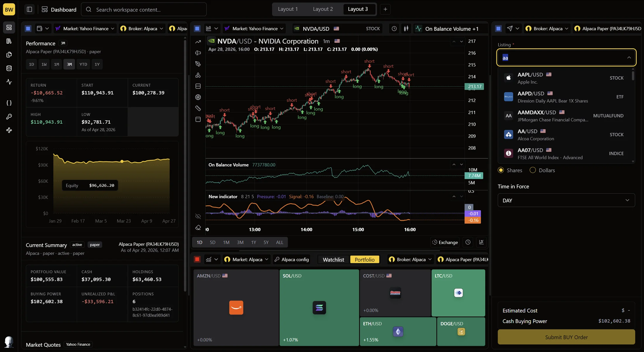This screenshot has height=352, width=644.
Task: Hide drawings with crossed-eye icon
Action: coord(198,216)
